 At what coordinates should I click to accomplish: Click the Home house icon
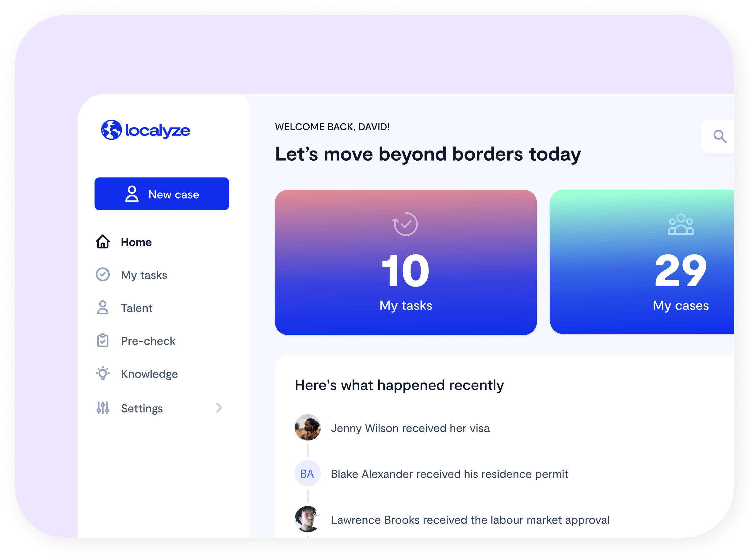(x=102, y=242)
